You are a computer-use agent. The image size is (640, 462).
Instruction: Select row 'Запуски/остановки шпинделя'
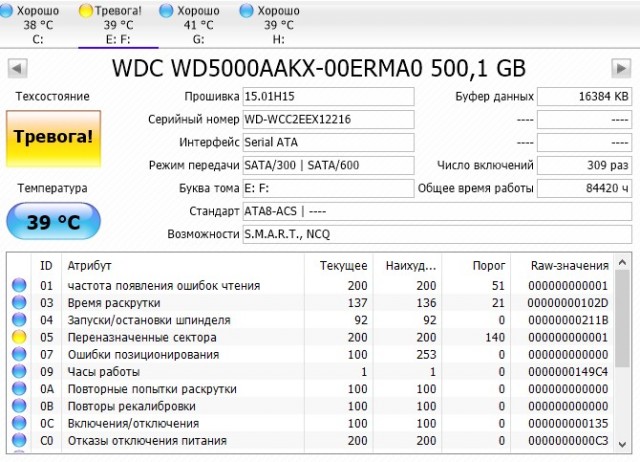click(x=310, y=320)
